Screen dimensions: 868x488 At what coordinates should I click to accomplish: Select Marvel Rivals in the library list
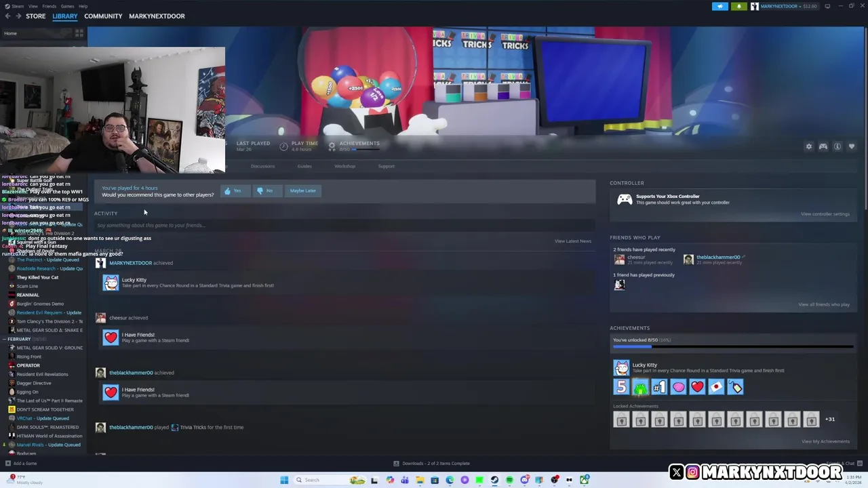[48, 445]
